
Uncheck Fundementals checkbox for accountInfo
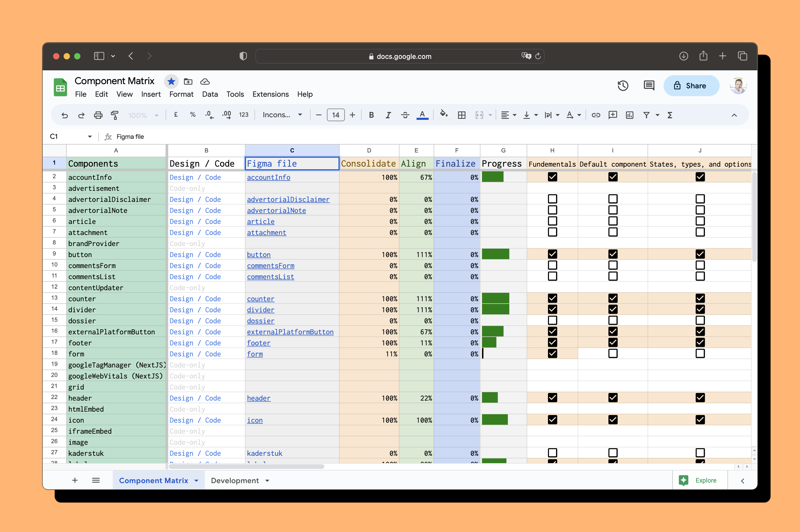pos(552,177)
